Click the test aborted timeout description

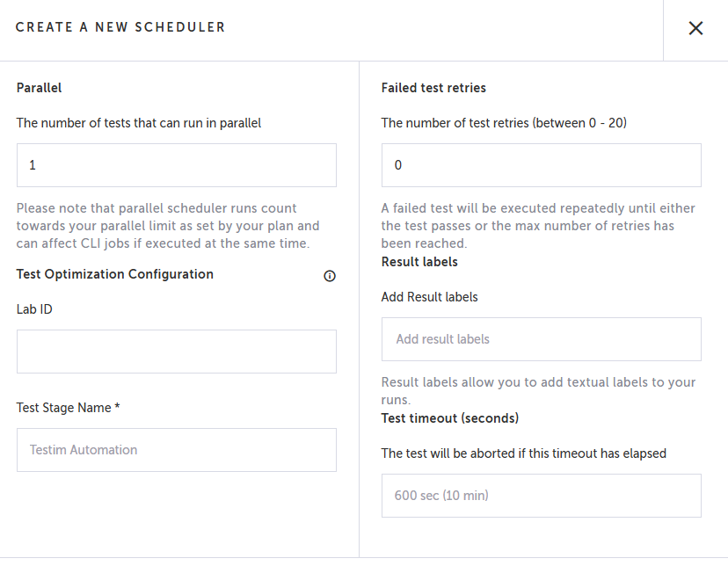[523, 453]
